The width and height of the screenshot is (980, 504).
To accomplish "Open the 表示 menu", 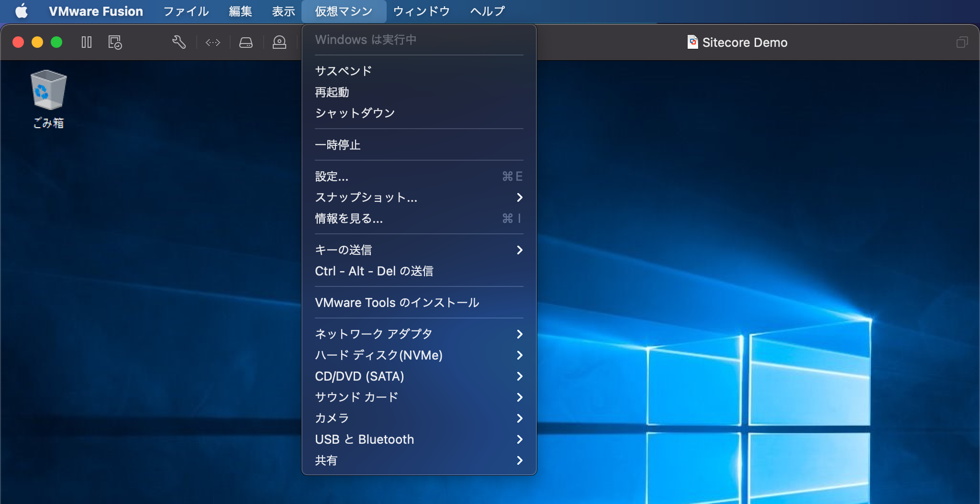I will pos(283,11).
